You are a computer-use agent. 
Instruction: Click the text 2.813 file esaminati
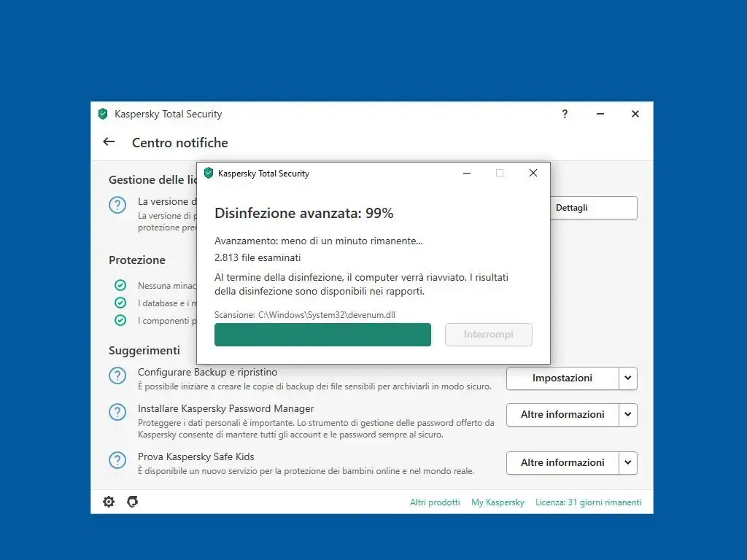[258, 257]
